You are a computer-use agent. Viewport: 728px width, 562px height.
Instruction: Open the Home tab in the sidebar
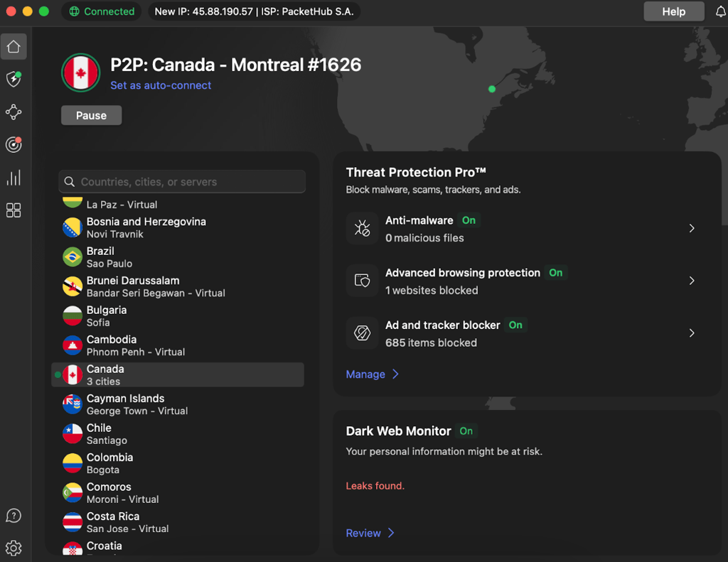click(14, 46)
